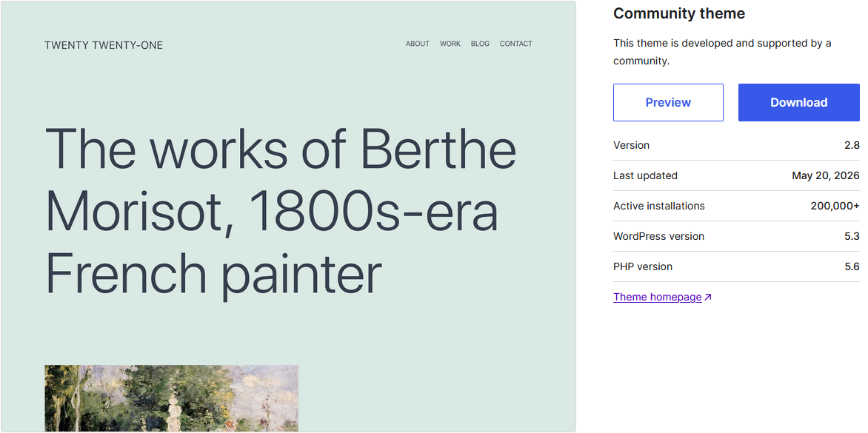Choose CONTACT in the screenshot's navigation
868x433 pixels.
click(516, 44)
